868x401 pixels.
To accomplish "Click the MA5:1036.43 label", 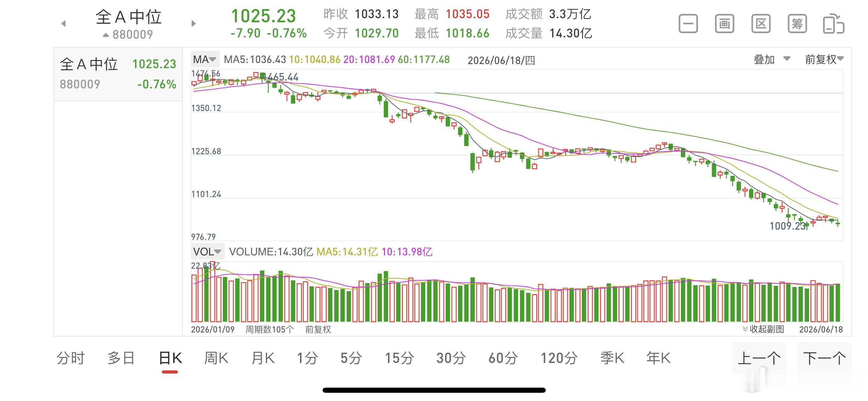I will (255, 60).
